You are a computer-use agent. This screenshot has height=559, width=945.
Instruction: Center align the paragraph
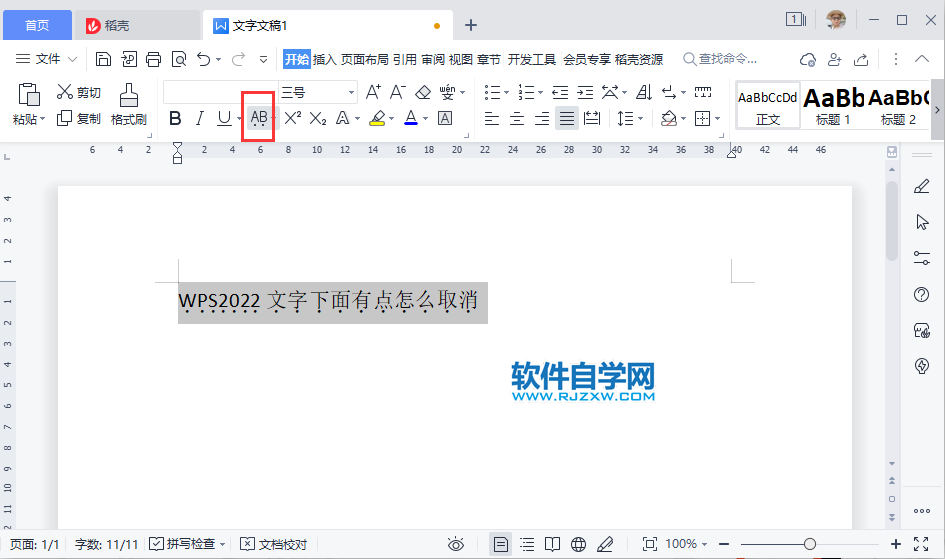pos(517,118)
